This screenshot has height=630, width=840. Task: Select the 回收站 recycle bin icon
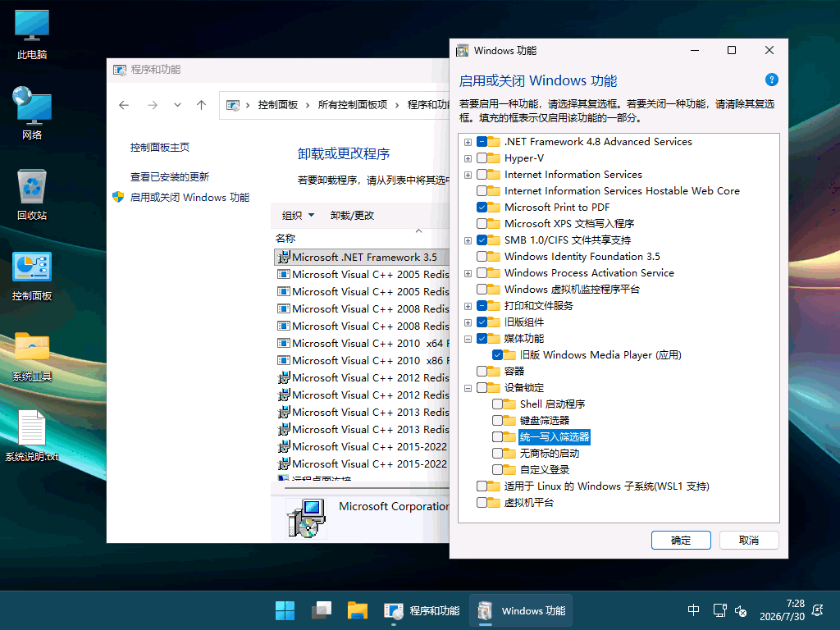coord(32,194)
